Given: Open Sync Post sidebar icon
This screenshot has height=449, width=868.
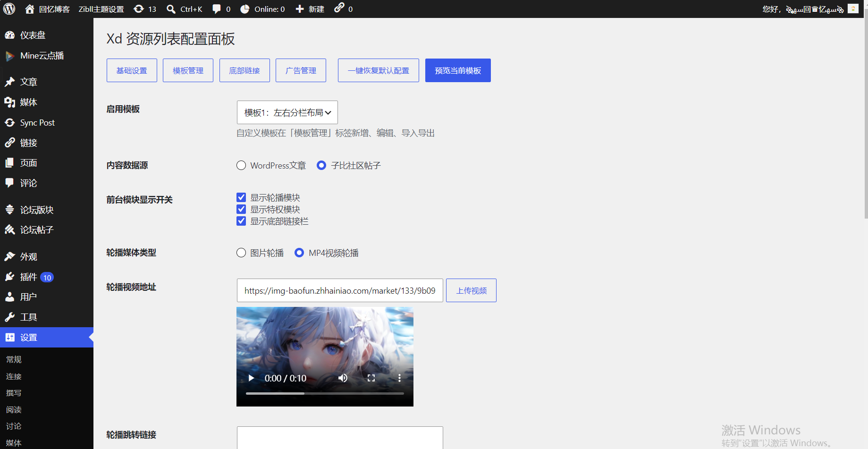Looking at the screenshot, I should pyautogui.click(x=9, y=123).
